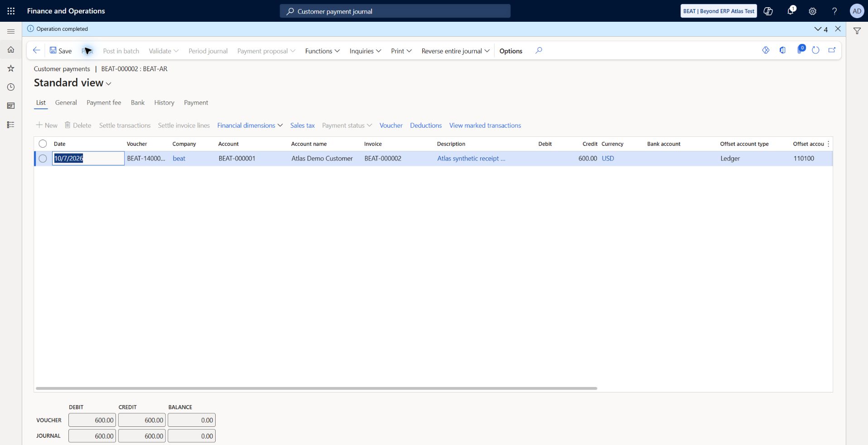Click the Save button

[60, 51]
